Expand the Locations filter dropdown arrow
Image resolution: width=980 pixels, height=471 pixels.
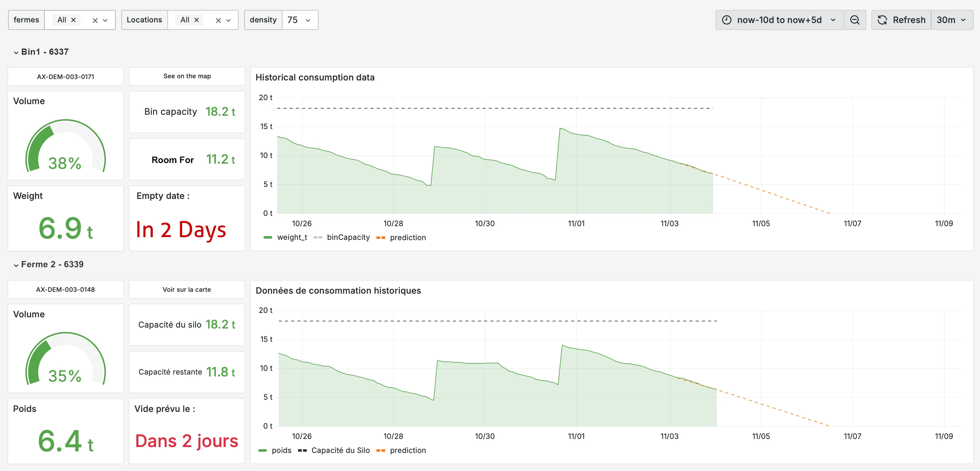(229, 20)
